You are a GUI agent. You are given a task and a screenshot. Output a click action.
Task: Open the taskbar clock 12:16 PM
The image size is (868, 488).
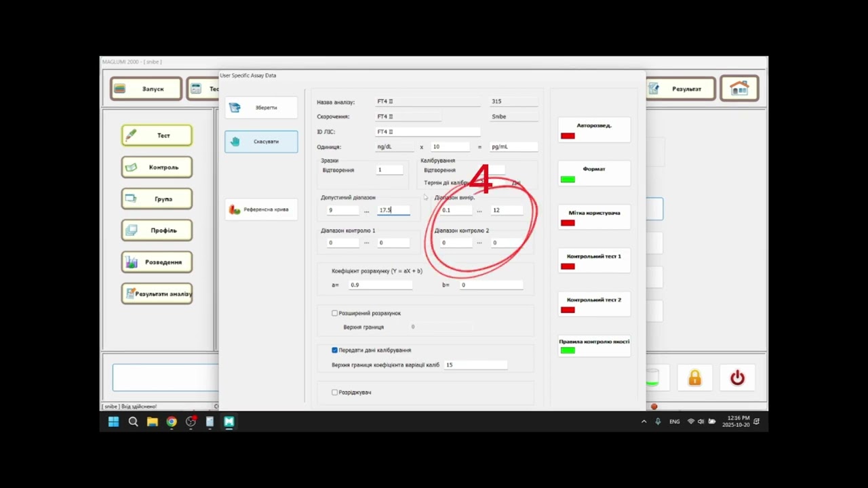tap(737, 422)
